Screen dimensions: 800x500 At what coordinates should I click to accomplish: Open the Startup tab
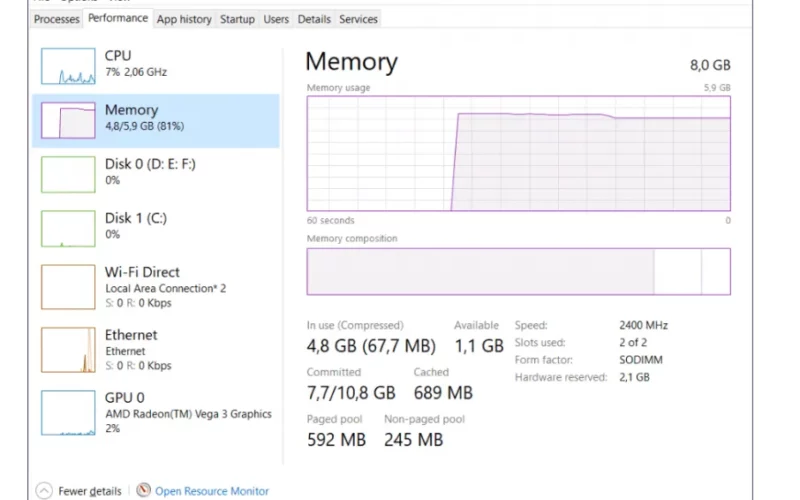[x=237, y=19]
